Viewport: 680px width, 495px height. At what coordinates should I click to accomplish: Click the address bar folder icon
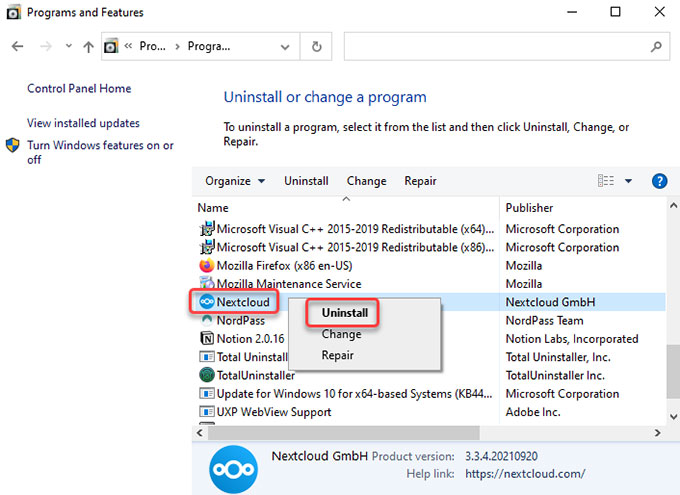(x=111, y=46)
